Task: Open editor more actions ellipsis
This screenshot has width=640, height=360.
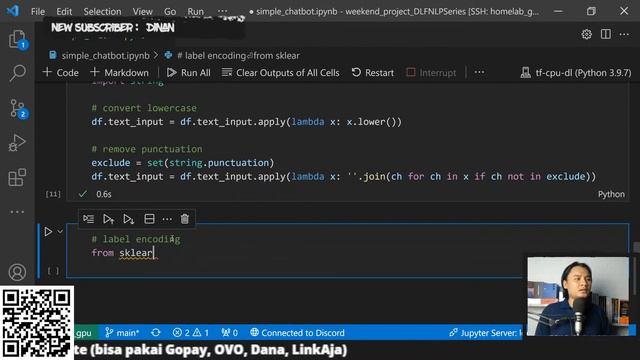Action: tap(624, 34)
